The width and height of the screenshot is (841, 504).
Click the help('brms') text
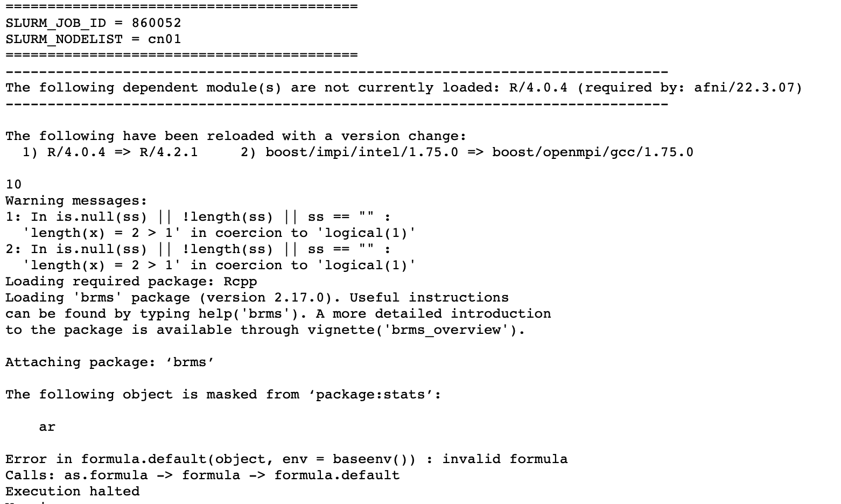coord(249,314)
